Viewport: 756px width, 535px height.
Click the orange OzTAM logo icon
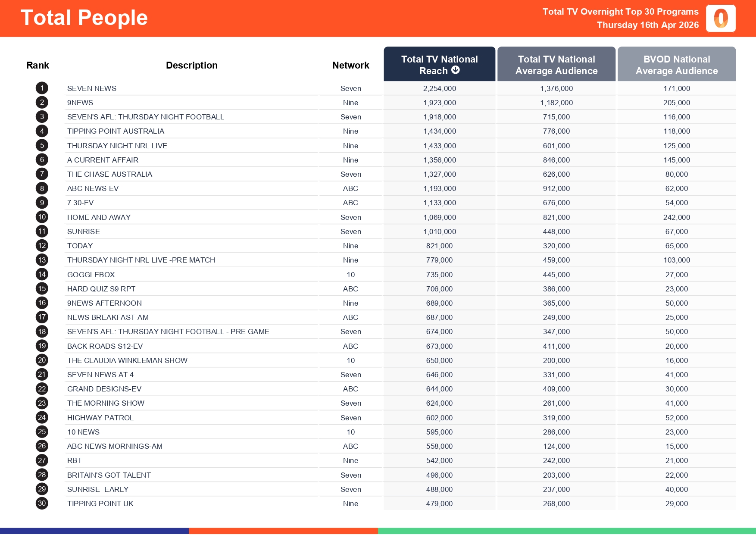point(720,19)
